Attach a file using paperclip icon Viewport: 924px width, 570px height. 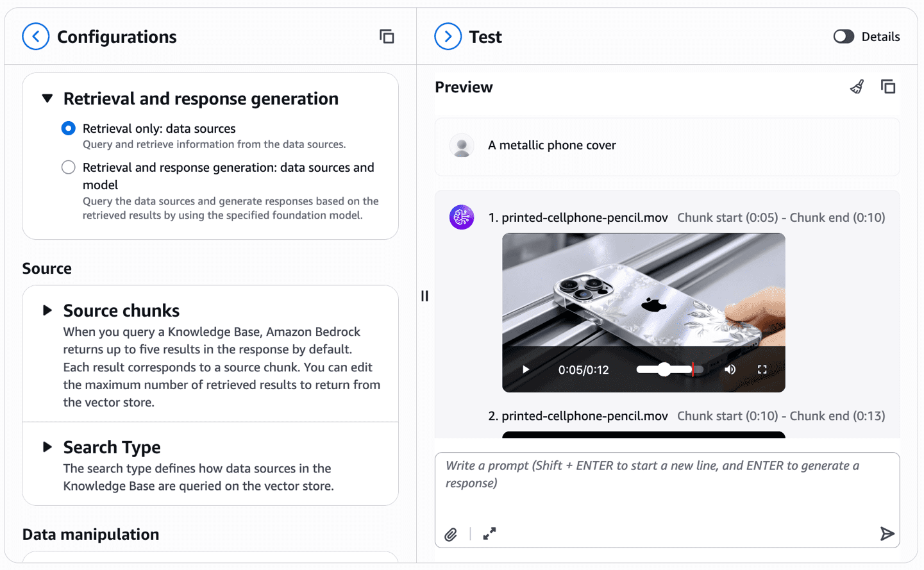[x=451, y=534]
